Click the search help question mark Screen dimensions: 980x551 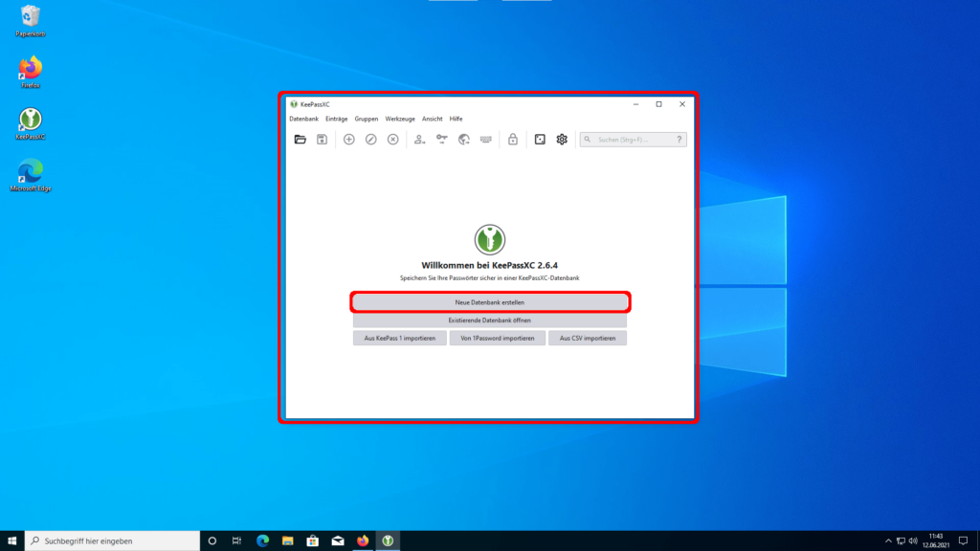(x=679, y=140)
